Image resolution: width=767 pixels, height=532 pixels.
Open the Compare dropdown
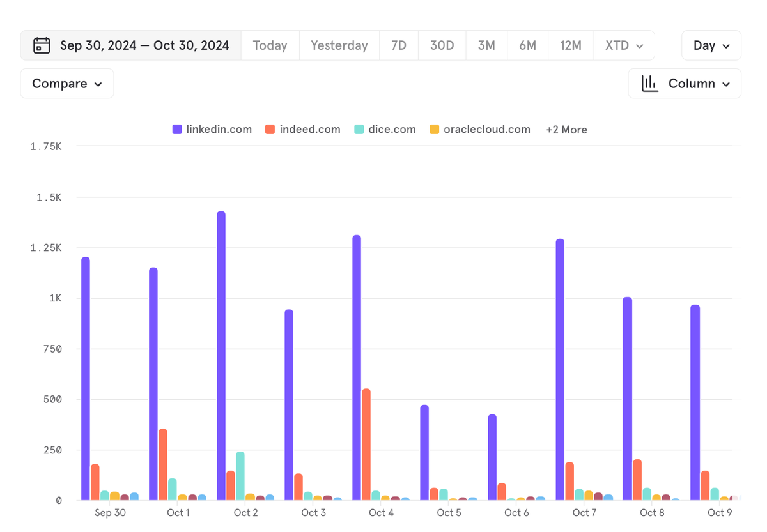click(67, 84)
